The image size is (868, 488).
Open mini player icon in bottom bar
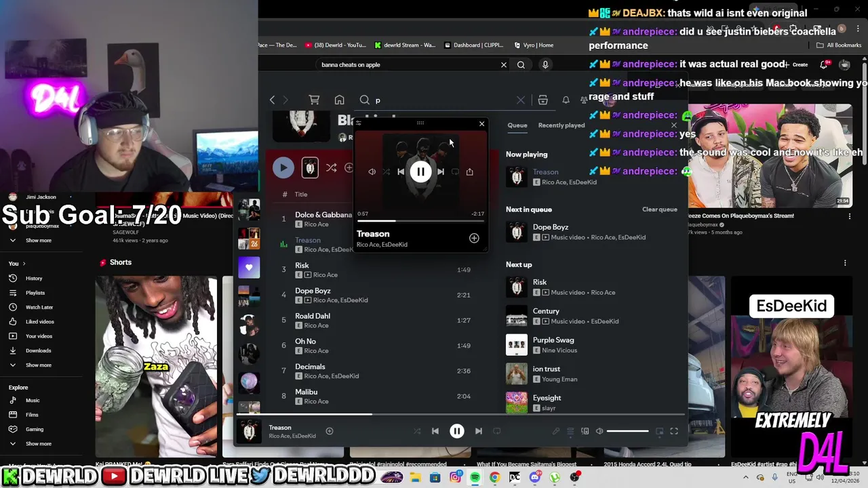(659, 431)
